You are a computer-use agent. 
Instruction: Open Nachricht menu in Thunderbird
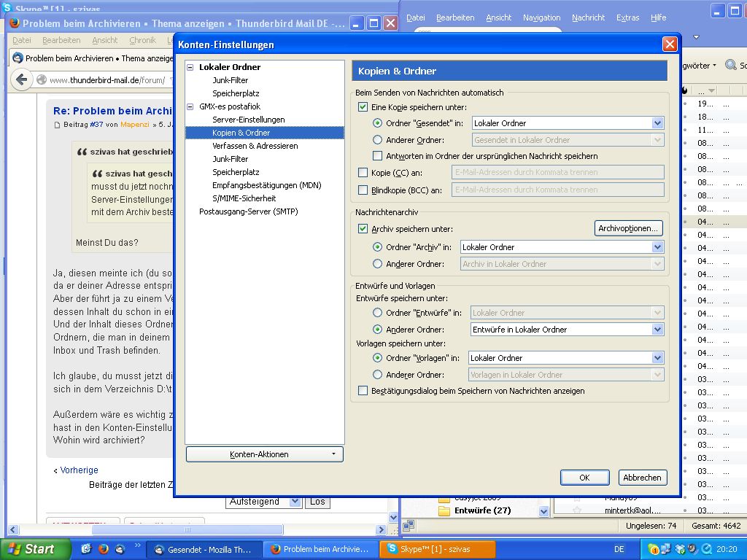[589, 17]
